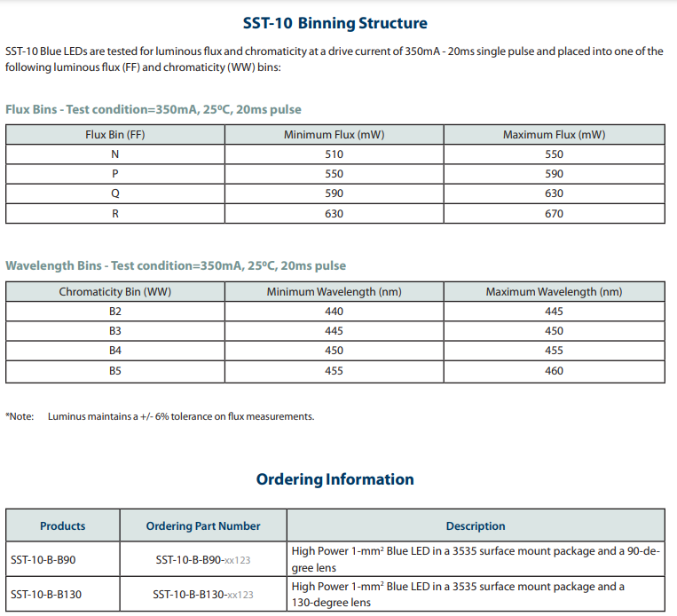Click the 'SST-10 Binning Structure' heading
Viewport: 677px width, 616px height.
point(335,23)
